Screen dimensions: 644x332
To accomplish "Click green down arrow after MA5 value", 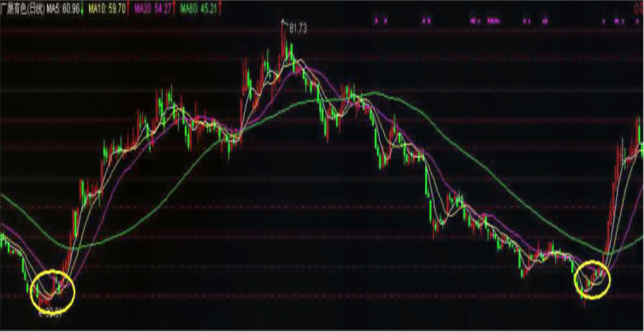I will pyautogui.click(x=82, y=9).
